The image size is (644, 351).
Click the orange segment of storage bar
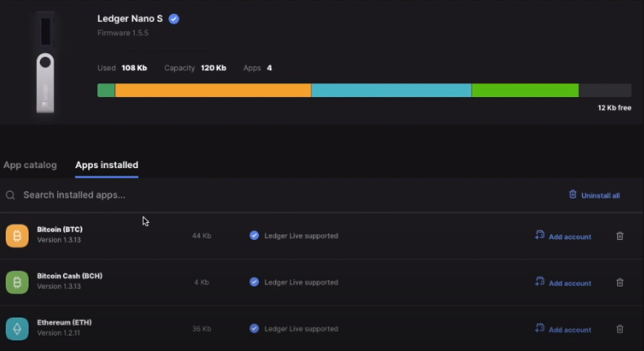pyautogui.click(x=212, y=91)
